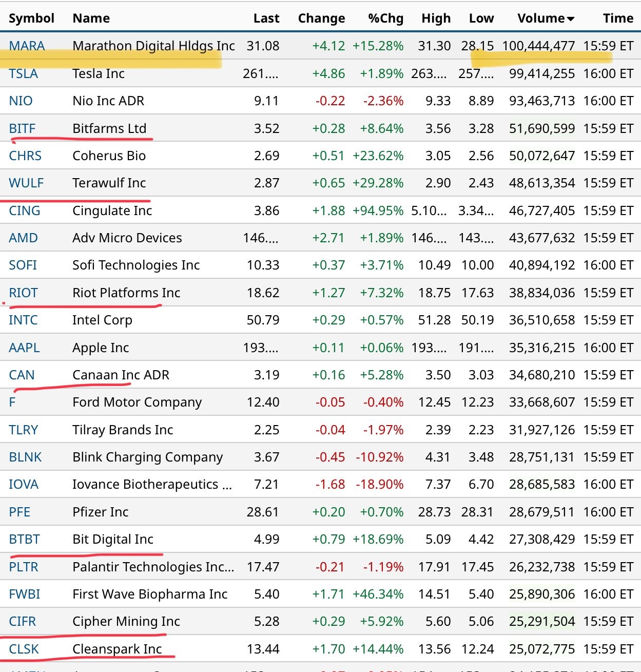Select the CHRS symbol link
This screenshot has height=672, width=641.
pos(25,156)
